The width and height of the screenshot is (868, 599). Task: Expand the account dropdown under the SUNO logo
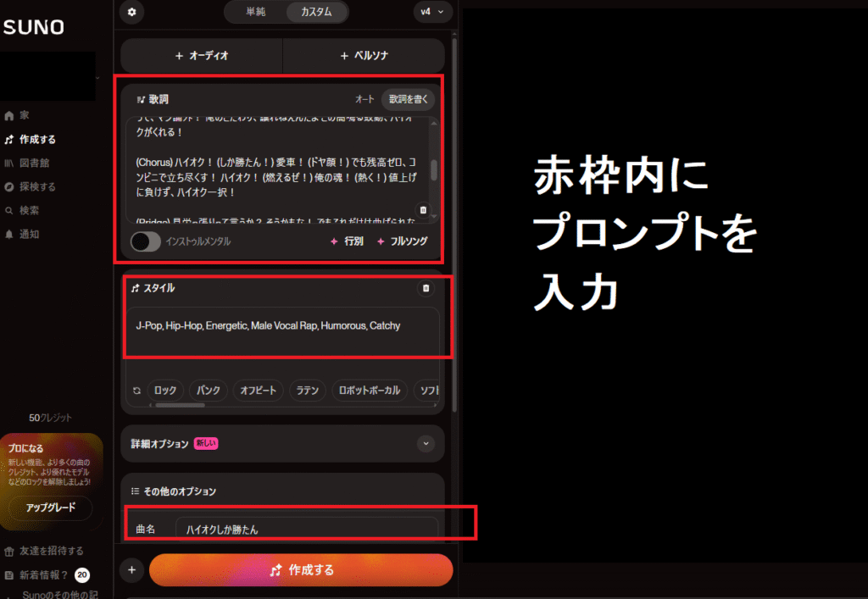click(x=98, y=77)
